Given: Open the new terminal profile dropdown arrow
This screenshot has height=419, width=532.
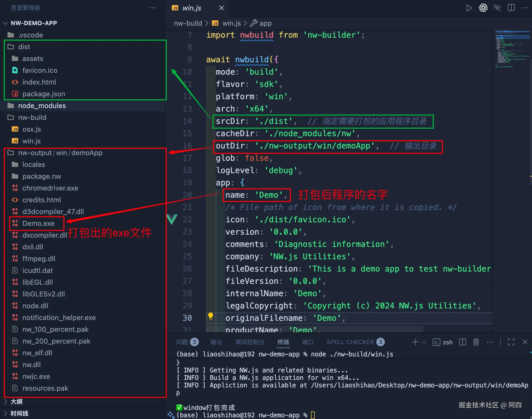Looking at the screenshot, I should (424, 342).
